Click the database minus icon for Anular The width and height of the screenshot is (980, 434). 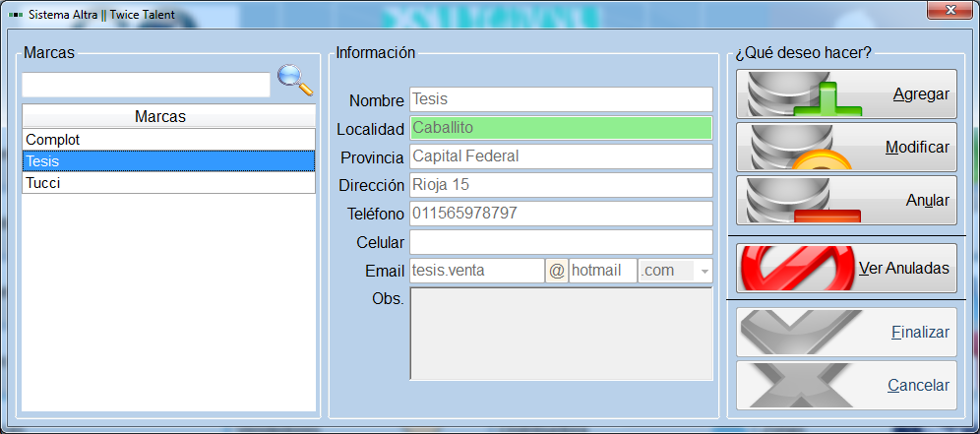click(802, 200)
